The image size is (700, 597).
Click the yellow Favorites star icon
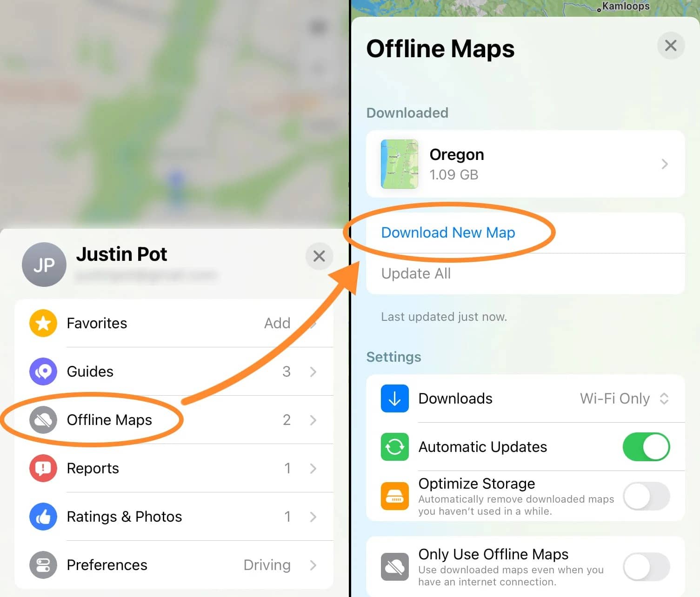click(x=43, y=323)
